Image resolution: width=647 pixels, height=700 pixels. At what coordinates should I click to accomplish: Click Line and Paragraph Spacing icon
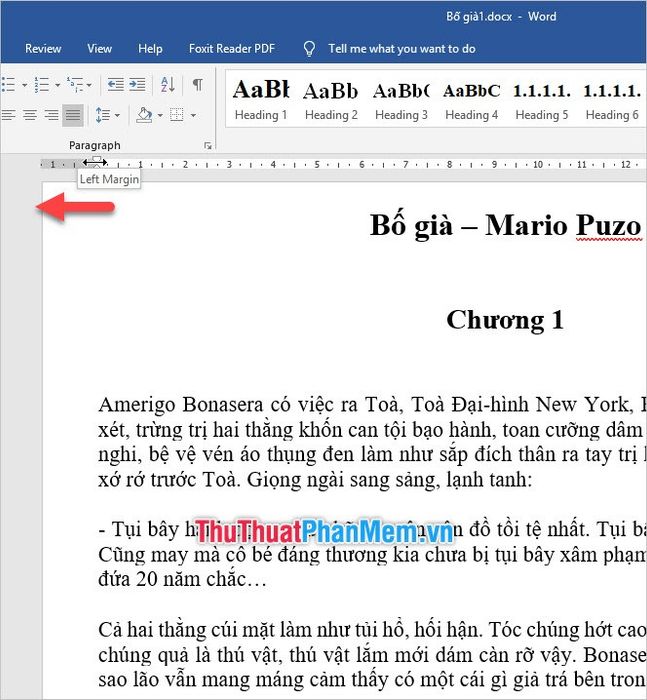pyautogui.click(x=103, y=115)
